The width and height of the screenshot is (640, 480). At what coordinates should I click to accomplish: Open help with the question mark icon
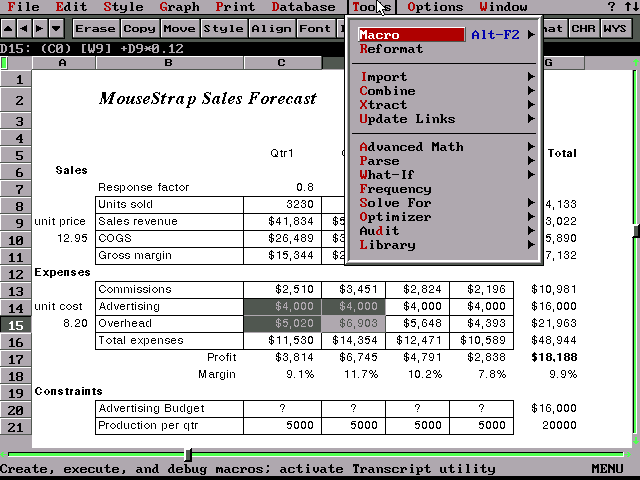point(612,7)
